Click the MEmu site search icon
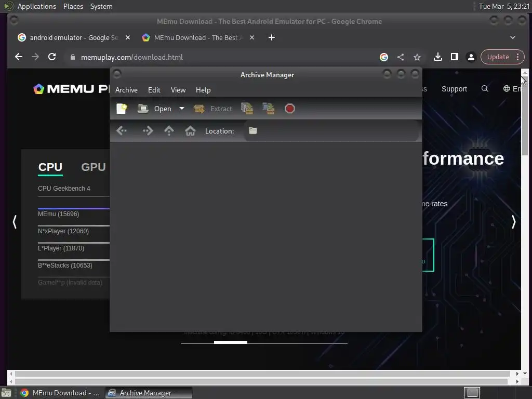532x399 pixels. [485, 88]
